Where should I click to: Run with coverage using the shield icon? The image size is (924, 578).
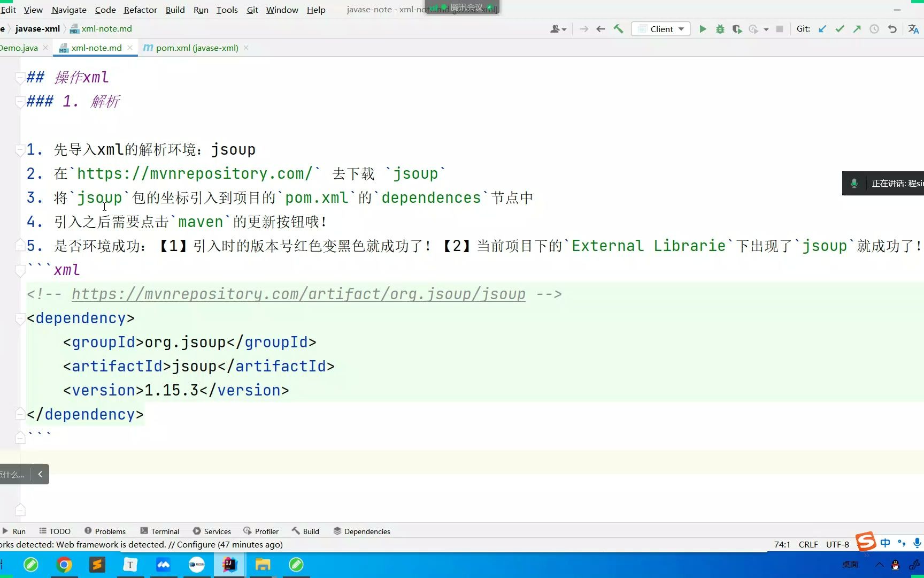[x=737, y=29]
